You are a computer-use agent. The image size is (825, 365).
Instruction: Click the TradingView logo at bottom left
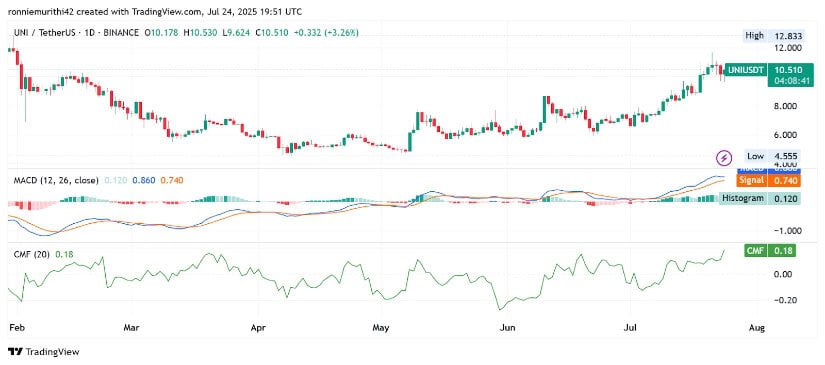point(43,352)
